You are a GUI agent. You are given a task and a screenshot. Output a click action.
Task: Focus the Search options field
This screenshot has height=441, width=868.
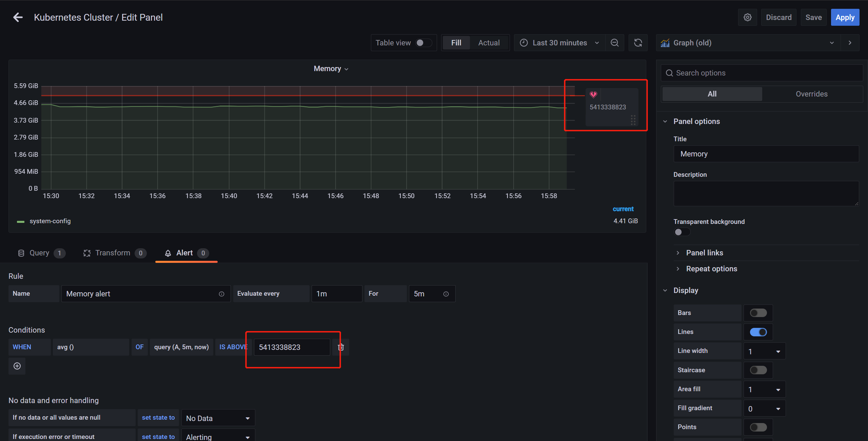click(x=762, y=73)
